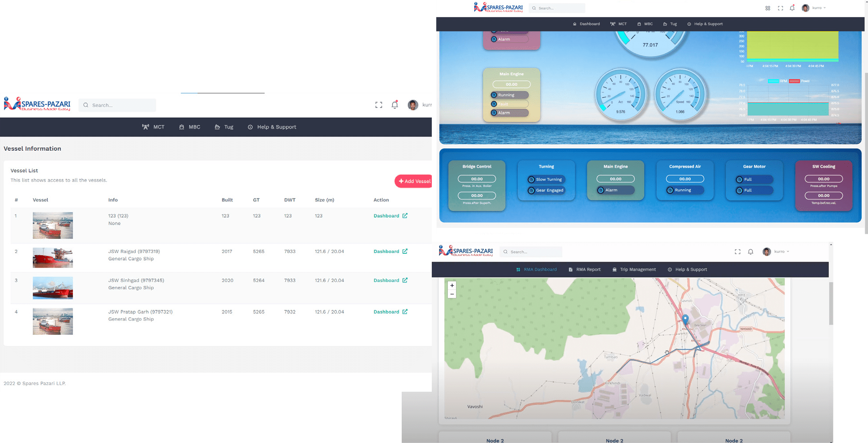Click apps grid icon in engine dashboard header
This screenshot has height=443, width=868.
(768, 8)
